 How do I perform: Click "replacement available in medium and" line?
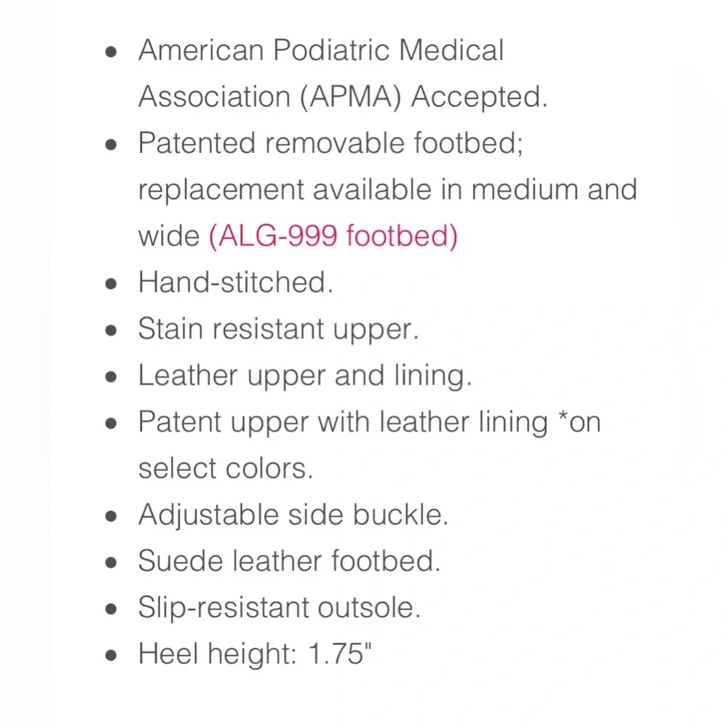[387, 190]
